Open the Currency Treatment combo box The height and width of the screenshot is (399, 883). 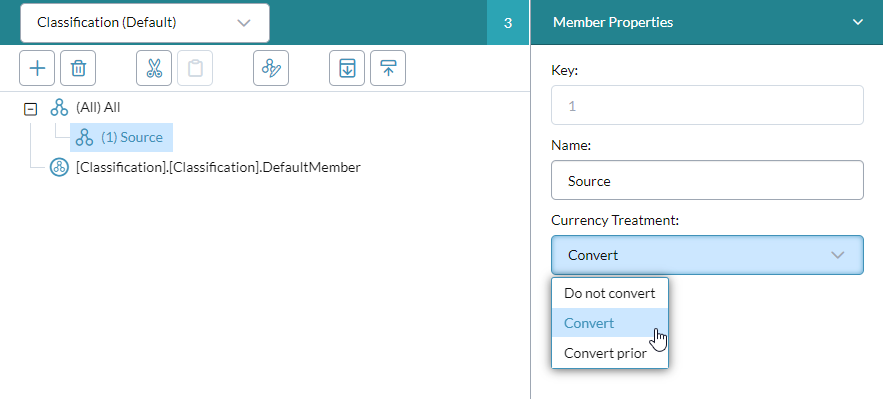(707, 255)
